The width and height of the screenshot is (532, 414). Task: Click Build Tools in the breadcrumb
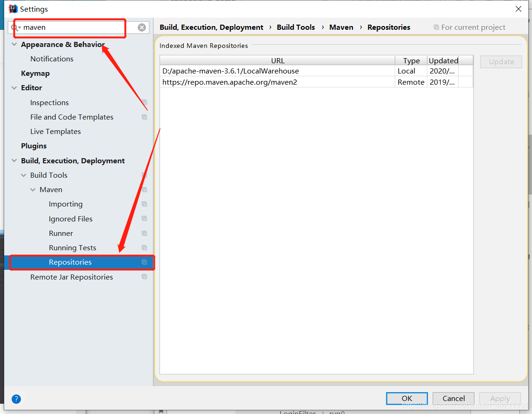point(296,27)
